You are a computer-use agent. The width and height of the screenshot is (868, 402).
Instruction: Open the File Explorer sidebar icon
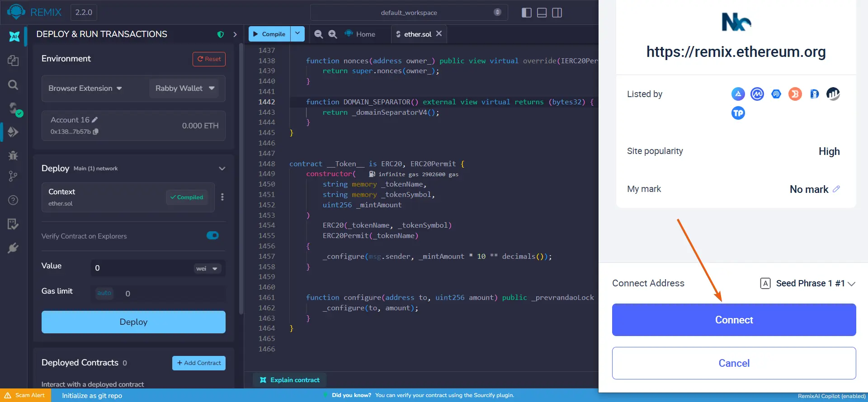click(x=13, y=61)
